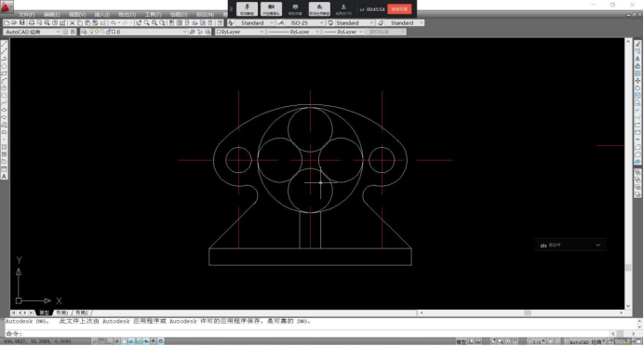
Task: Open the table style Standard dropdown
Action: (x=355, y=23)
